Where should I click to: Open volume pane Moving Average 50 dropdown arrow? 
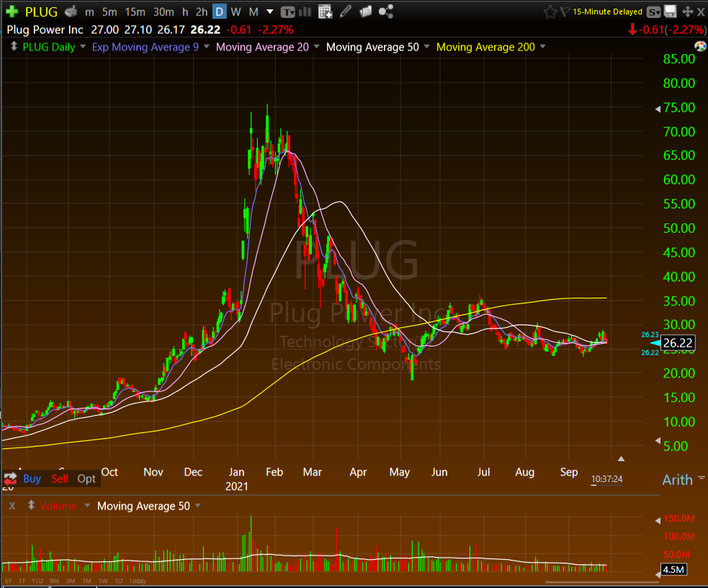(198, 505)
